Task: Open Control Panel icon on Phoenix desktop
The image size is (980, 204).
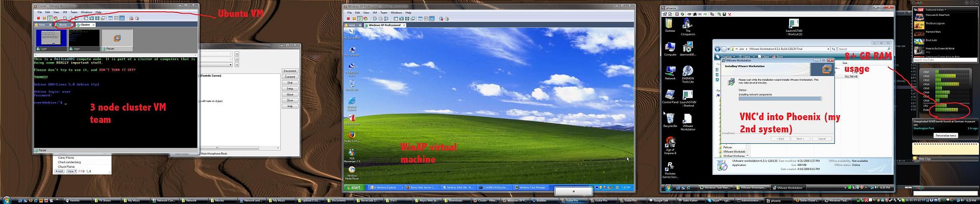Action: click(670, 97)
